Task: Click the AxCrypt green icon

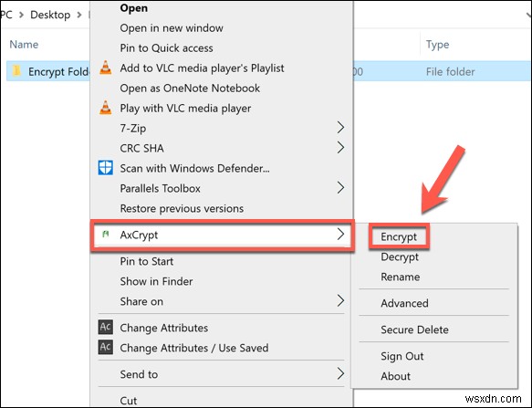Action: 106,234
